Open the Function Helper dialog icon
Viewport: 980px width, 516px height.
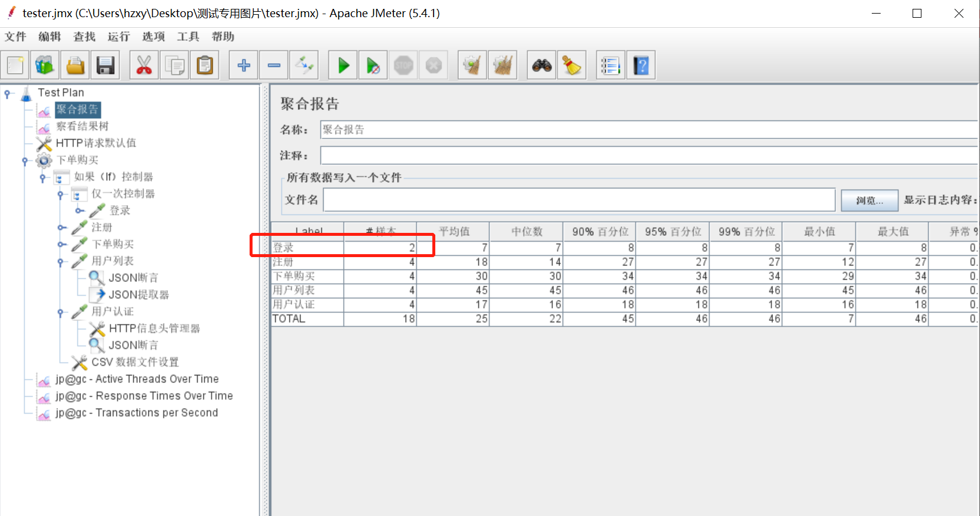pyautogui.click(x=611, y=65)
